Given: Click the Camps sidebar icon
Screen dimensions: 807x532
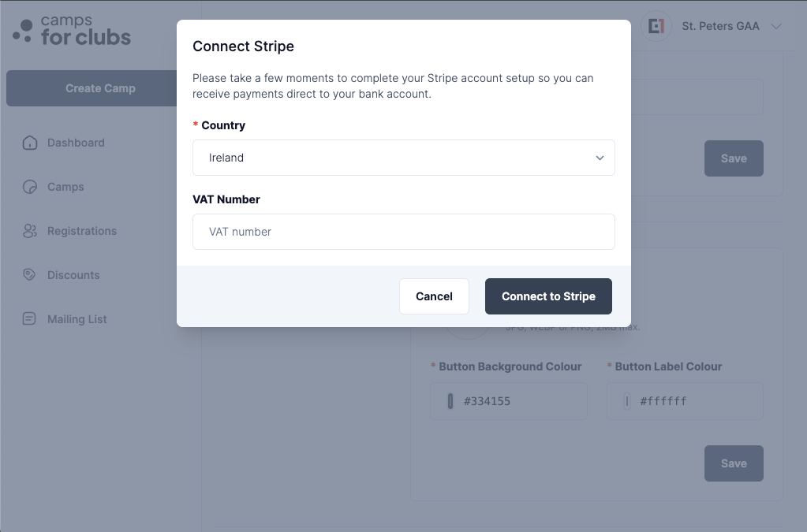Looking at the screenshot, I should pyautogui.click(x=30, y=187).
